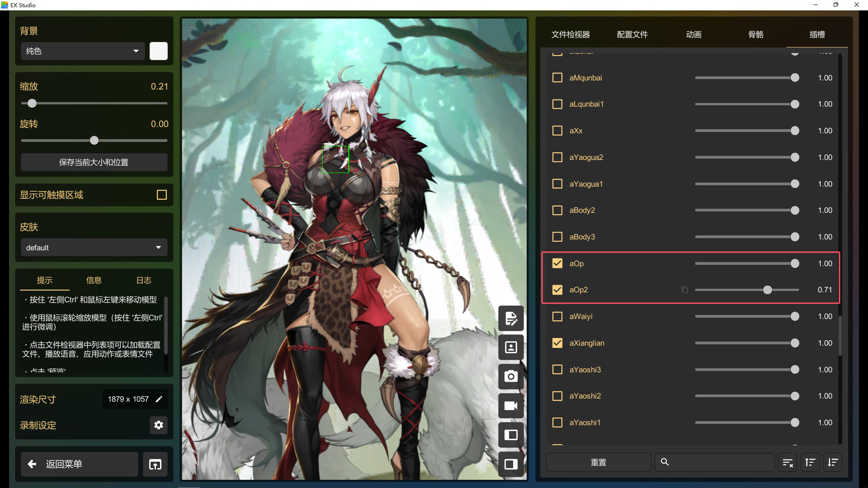The height and width of the screenshot is (488, 868).
Task: Toggle show touchable areas checkbox
Action: coord(161,195)
